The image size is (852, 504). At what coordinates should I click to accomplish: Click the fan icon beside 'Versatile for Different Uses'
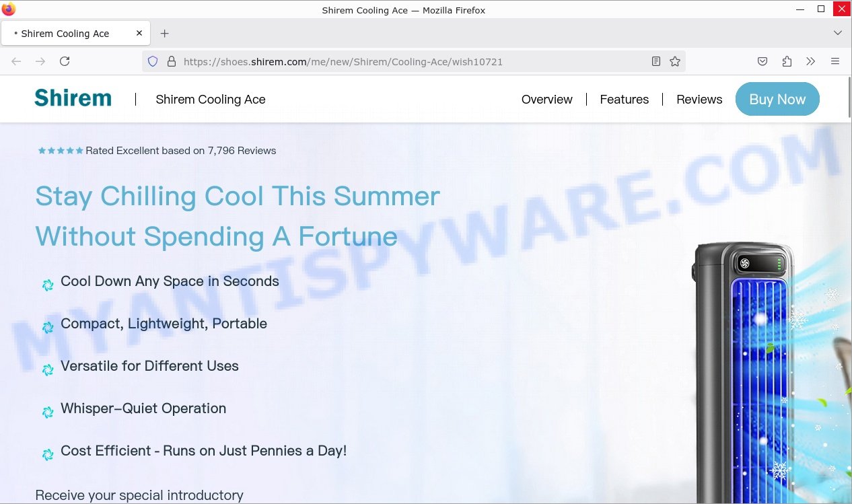pyautogui.click(x=48, y=370)
